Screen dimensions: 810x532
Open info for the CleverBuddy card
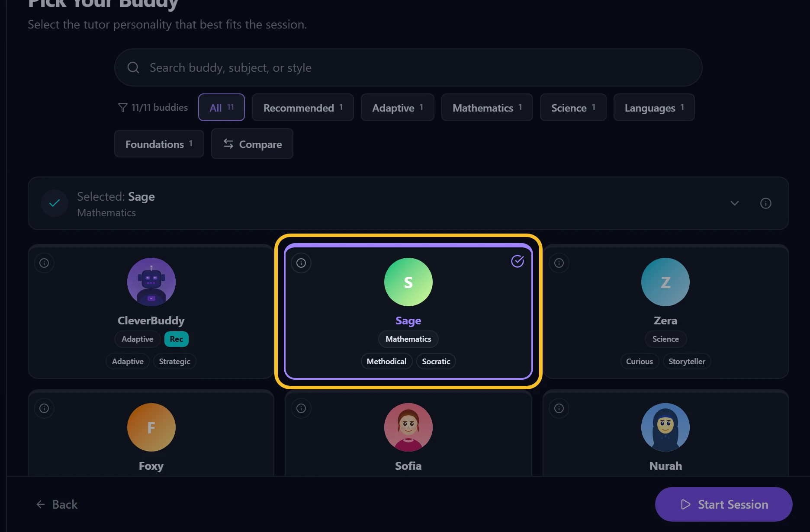[x=44, y=263]
